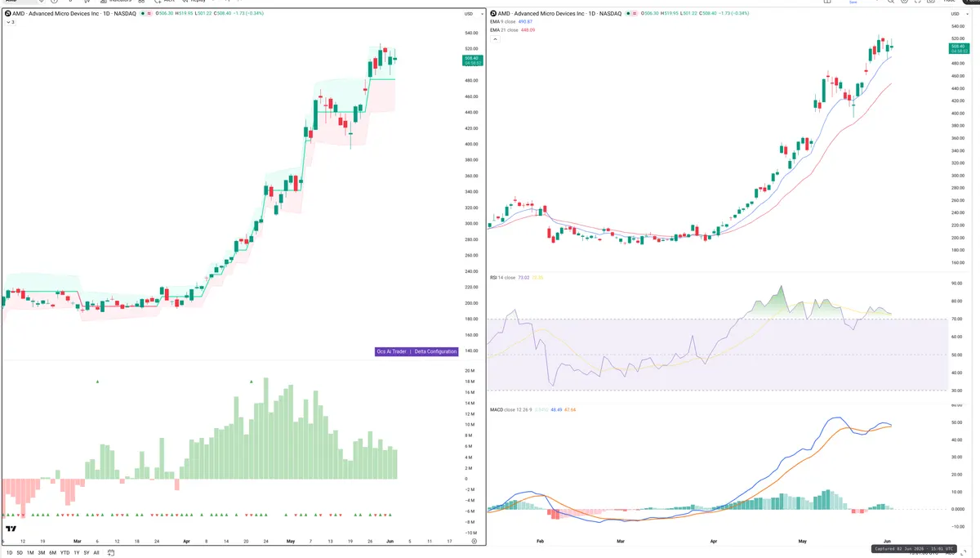Collapse the right chart indicator legend chevron

(494, 38)
